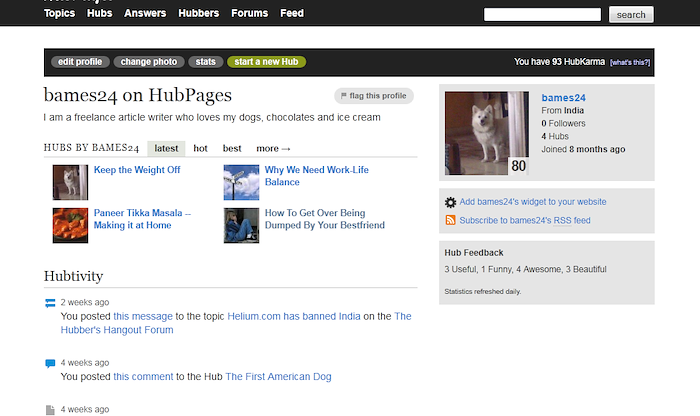Open the Feed navigation item
Image resolution: width=700 pixels, height=416 pixels.
pyautogui.click(x=292, y=13)
